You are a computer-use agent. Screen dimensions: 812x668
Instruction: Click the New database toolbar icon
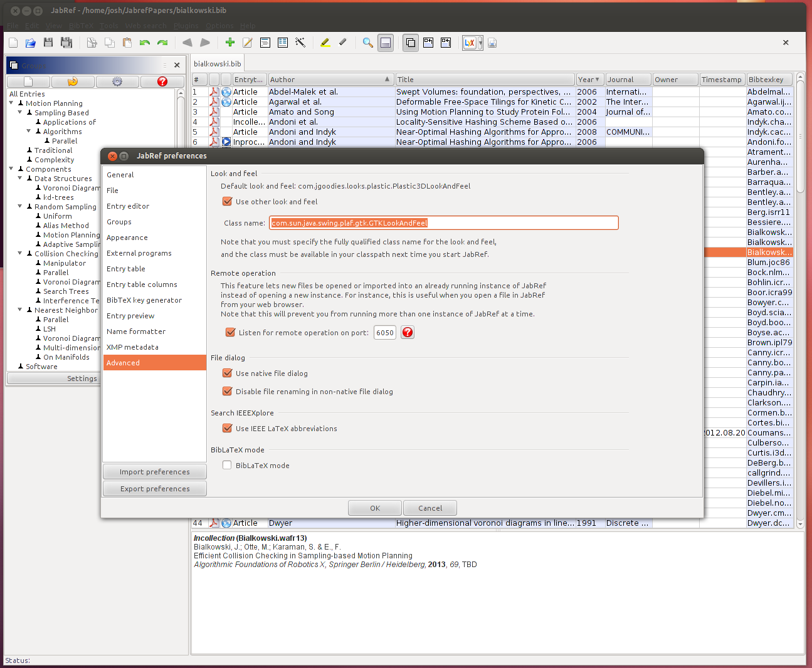click(x=13, y=43)
